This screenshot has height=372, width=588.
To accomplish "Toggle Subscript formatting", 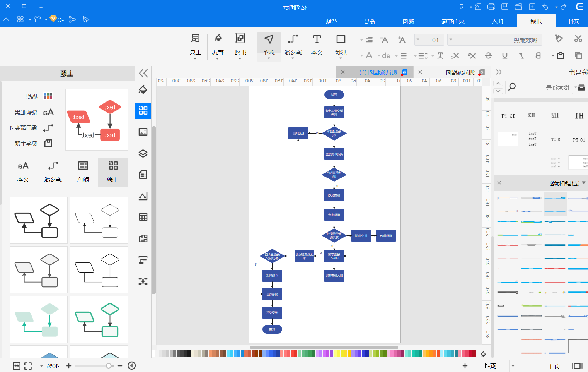I will (x=455, y=56).
